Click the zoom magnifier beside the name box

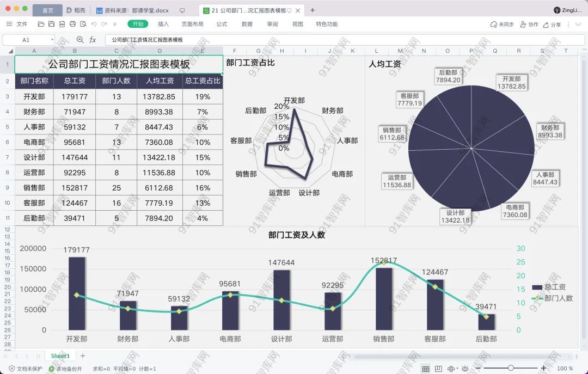pos(80,40)
